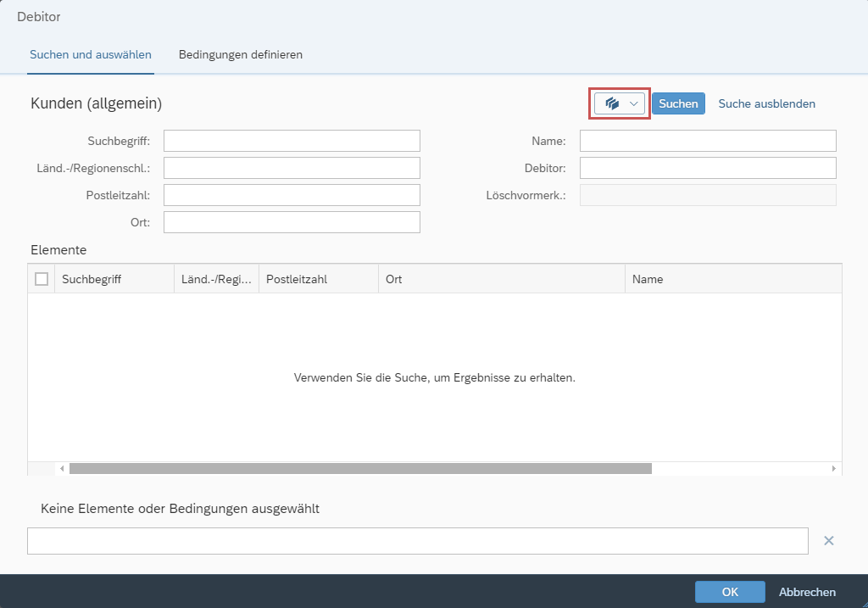This screenshot has height=608, width=868.
Task: Clear selected items with the X icon
Action: pyautogui.click(x=829, y=541)
